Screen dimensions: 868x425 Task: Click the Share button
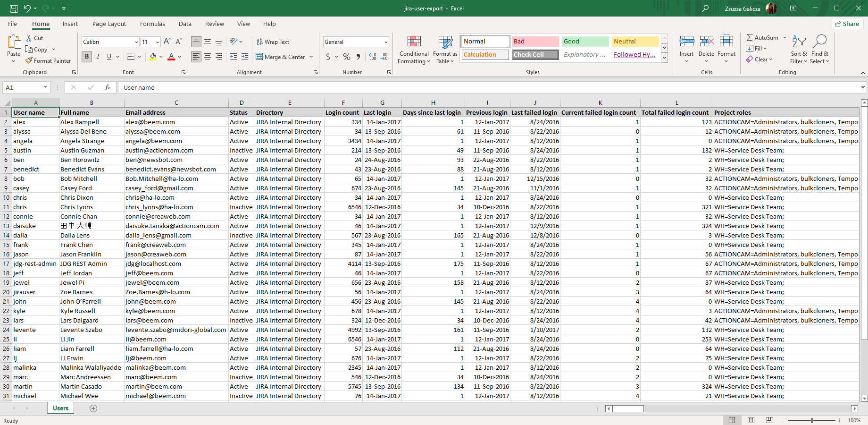click(x=847, y=24)
